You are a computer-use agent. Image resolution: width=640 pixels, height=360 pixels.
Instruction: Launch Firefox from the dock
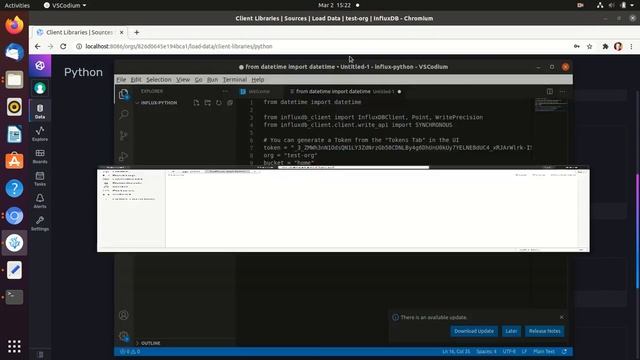14,25
